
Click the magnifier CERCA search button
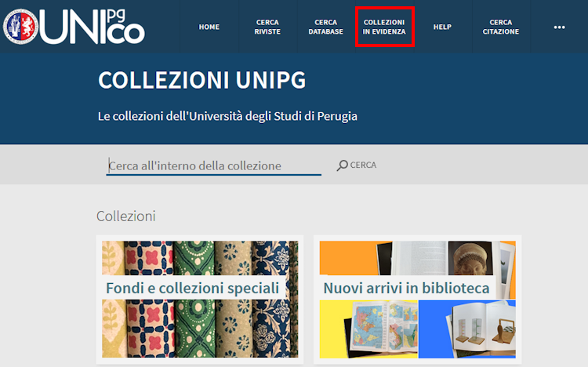pos(357,165)
